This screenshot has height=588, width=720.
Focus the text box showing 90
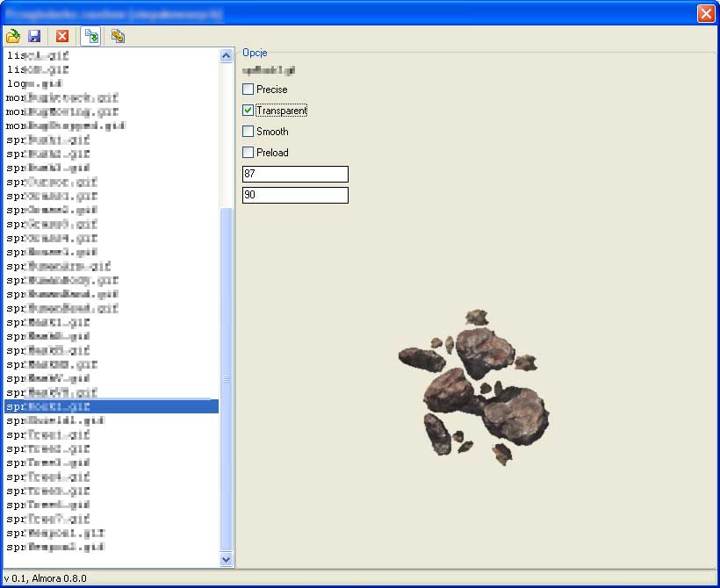click(x=295, y=195)
